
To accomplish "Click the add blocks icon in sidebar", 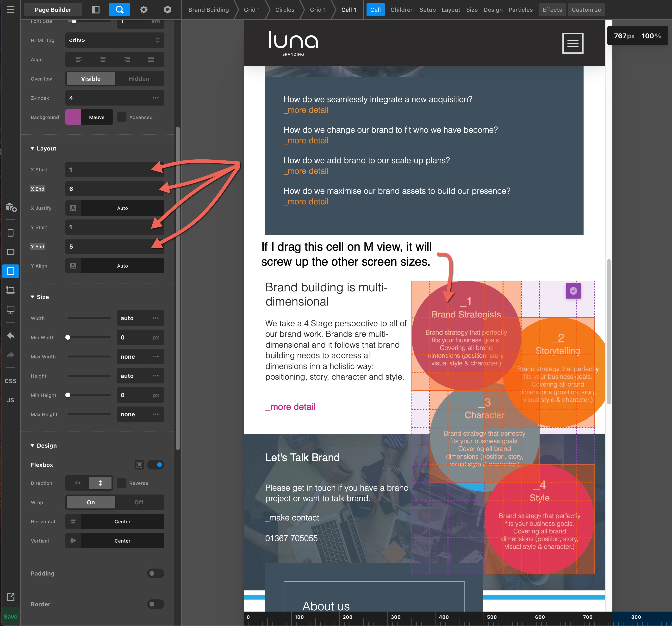I will [11, 207].
